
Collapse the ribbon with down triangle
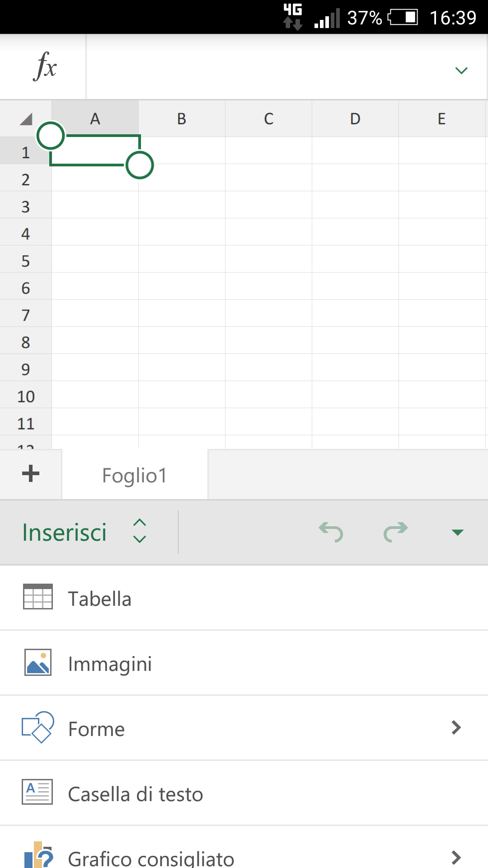(x=458, y=532)
